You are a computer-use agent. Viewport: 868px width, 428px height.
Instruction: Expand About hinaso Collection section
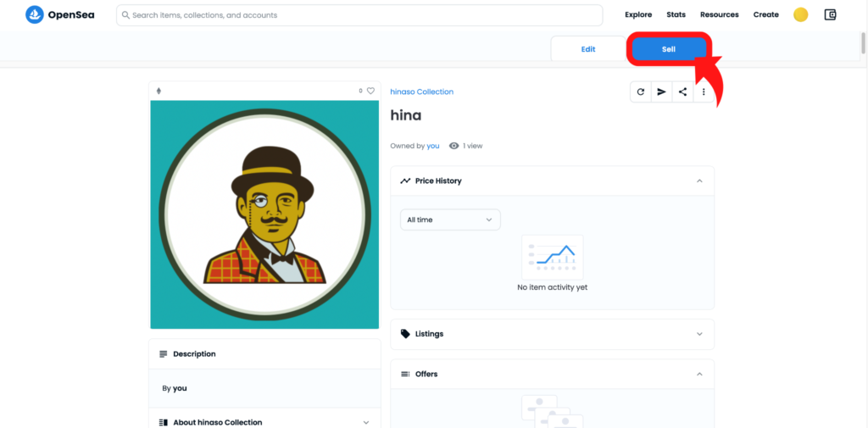[366, 422]
